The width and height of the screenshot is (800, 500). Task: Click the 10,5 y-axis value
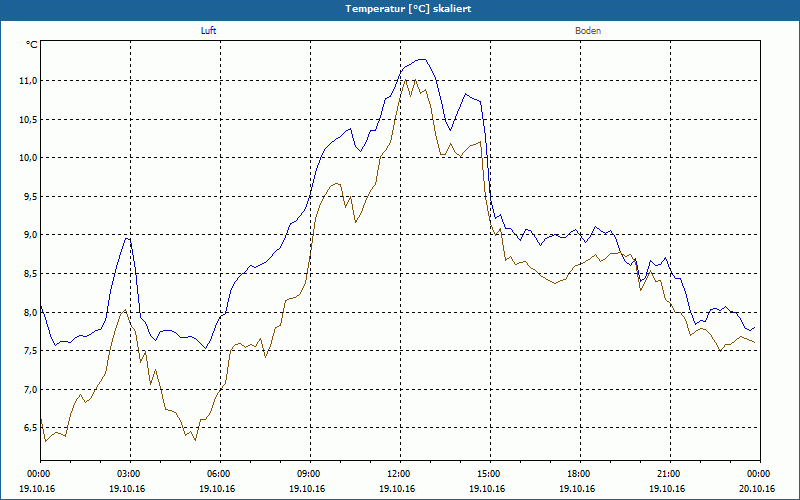(x=28, y=119)
